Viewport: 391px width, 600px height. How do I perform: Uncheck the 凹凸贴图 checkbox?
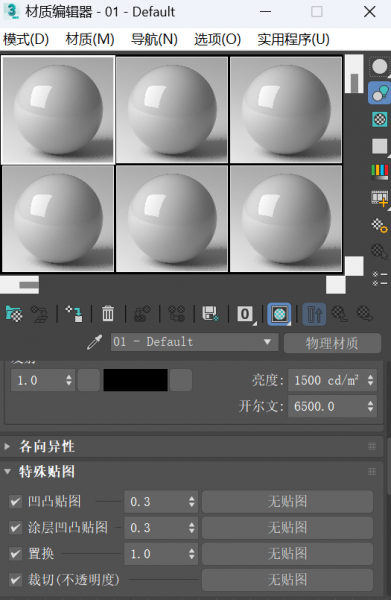pyautogui.click(x=15, y=502)
